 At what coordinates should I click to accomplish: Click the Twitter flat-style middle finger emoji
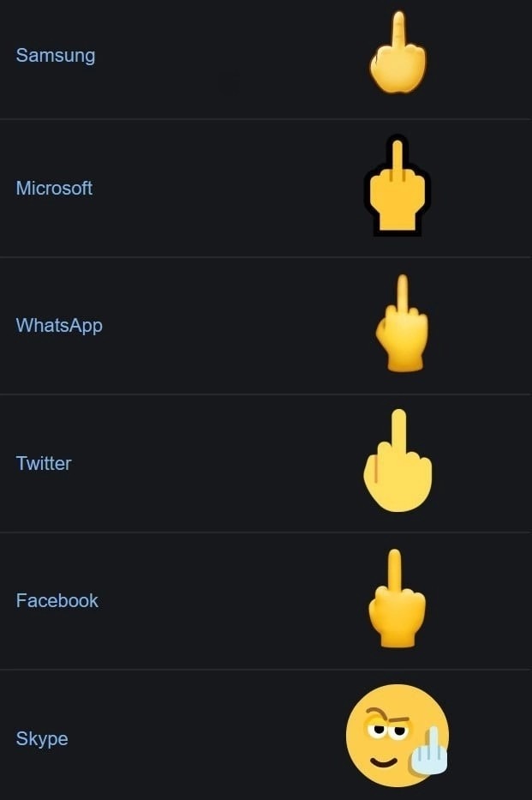[x=398, y=460]
